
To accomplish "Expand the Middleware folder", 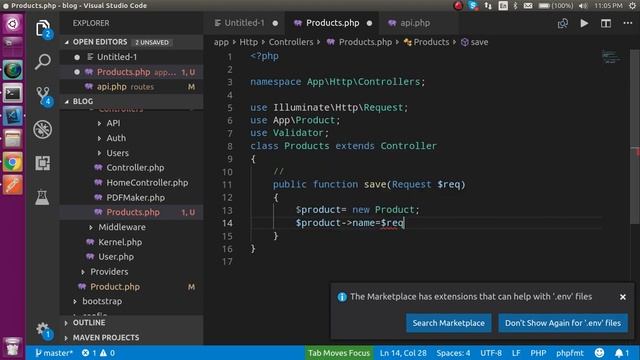I will coord(122,227).
